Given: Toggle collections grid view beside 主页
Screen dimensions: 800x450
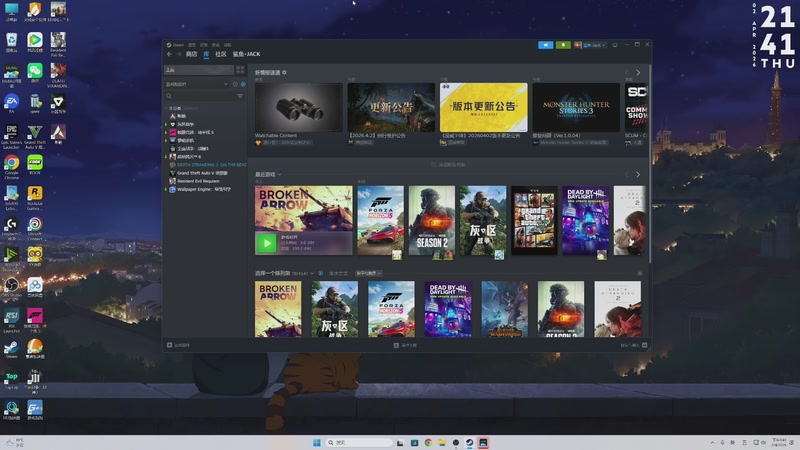Looking at the screenshot, I should pyautogui.click(x=240, y=70).
